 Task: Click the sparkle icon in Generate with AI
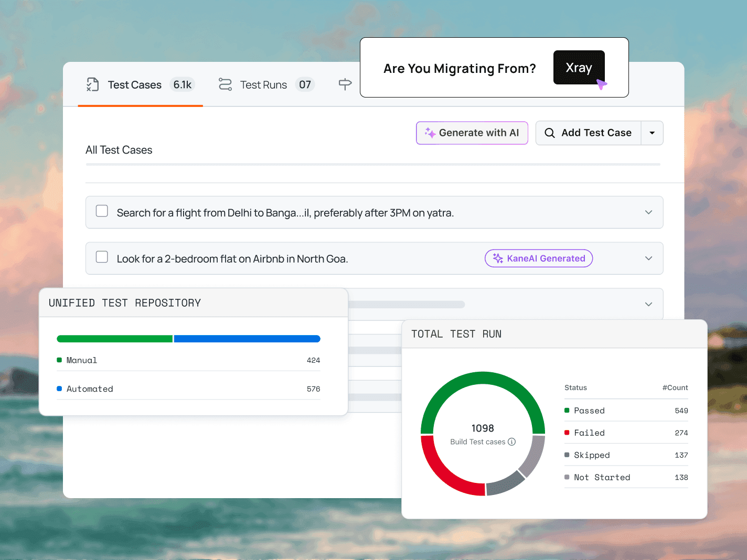[430, 133]
